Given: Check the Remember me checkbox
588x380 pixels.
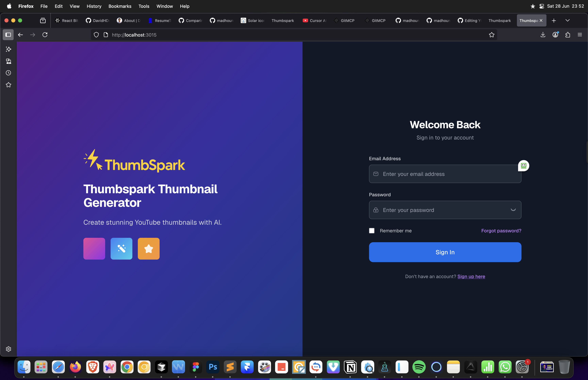Looking at the screenshot, I should [x=372, y=231].
